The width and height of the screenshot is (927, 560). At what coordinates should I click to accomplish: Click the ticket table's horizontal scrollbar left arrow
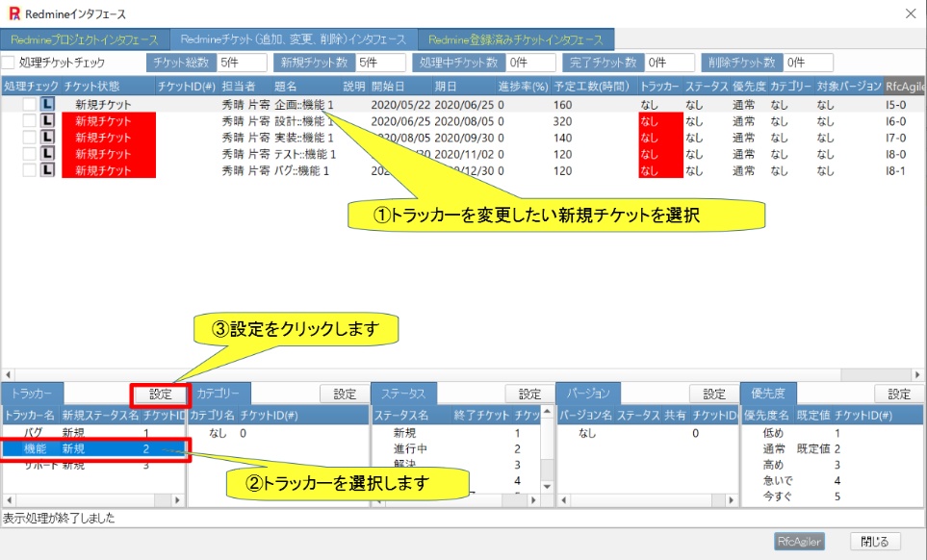coord(9,374)
